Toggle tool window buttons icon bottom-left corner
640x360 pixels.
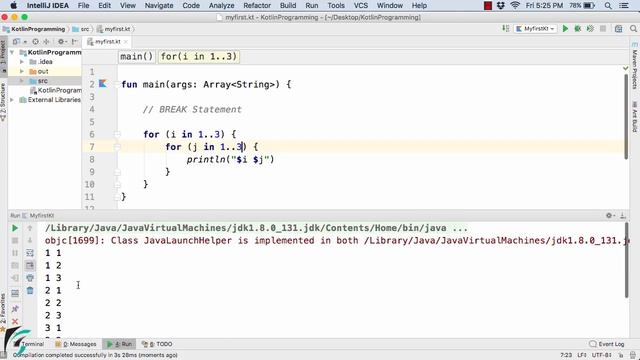(4, 355)
